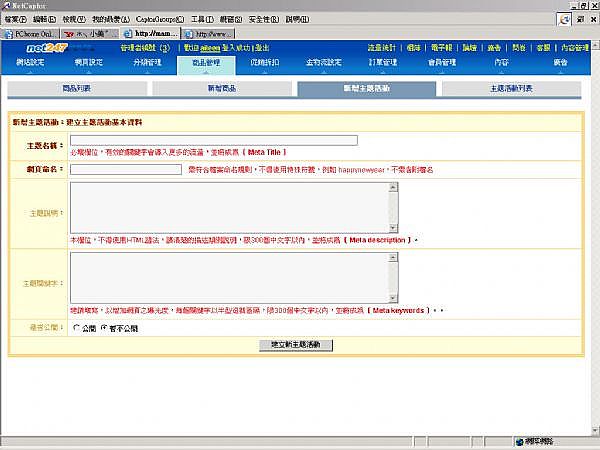Open the CaptorGroups(G) menu
The width and height of the screenshot is (600, 450).
[160, 19]
